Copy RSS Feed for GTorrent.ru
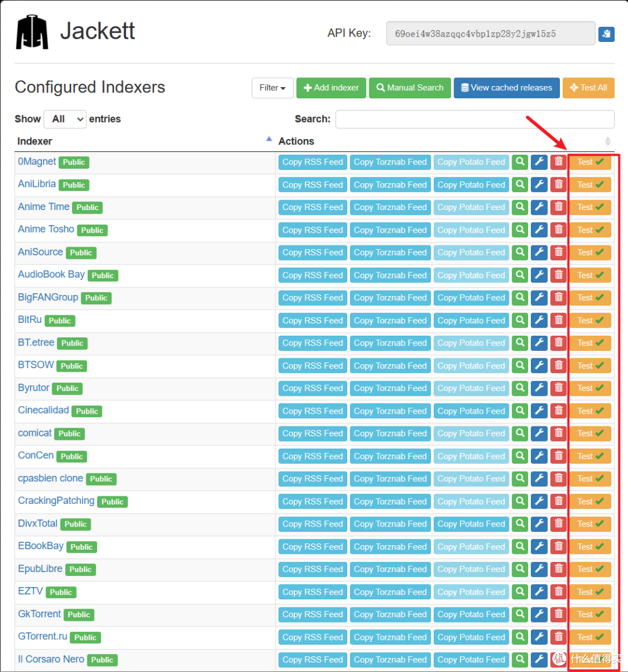628x672 pixels. (313, 637)
